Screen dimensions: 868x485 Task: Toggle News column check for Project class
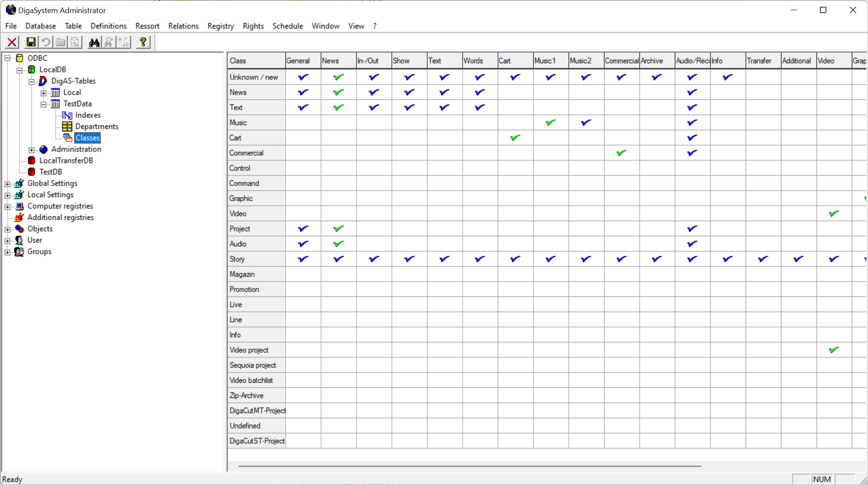point(338,229)
